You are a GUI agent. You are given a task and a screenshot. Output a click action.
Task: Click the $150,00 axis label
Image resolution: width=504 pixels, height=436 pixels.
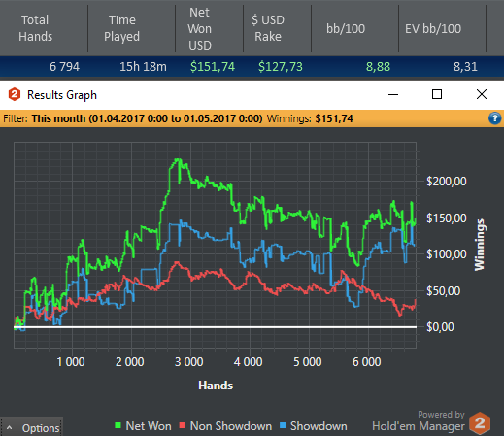[x=447, y=218]
